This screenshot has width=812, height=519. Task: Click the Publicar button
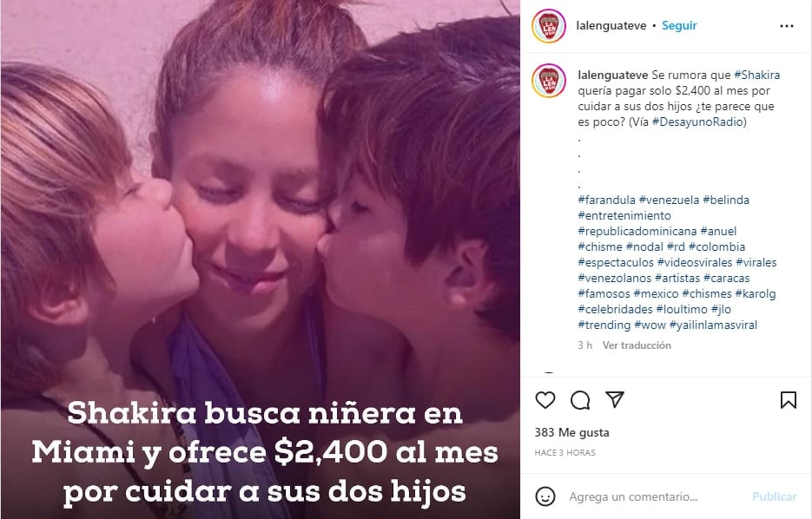774,496
